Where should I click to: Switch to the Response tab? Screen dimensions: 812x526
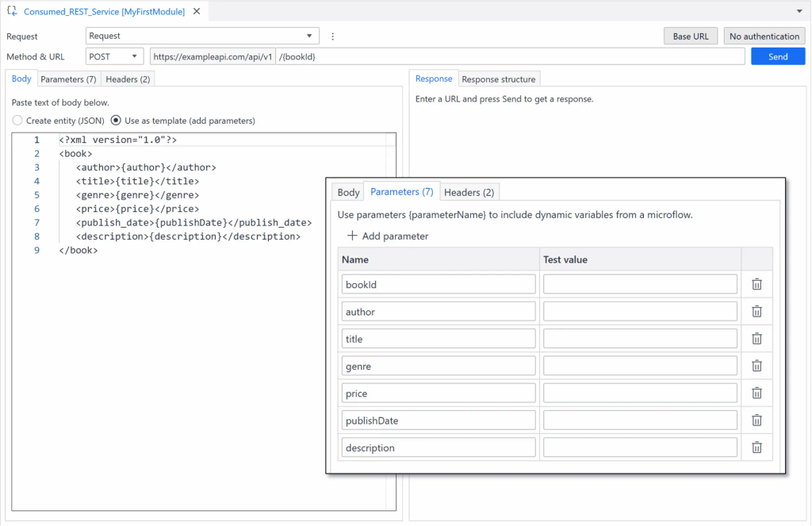(x=434, y=79)
